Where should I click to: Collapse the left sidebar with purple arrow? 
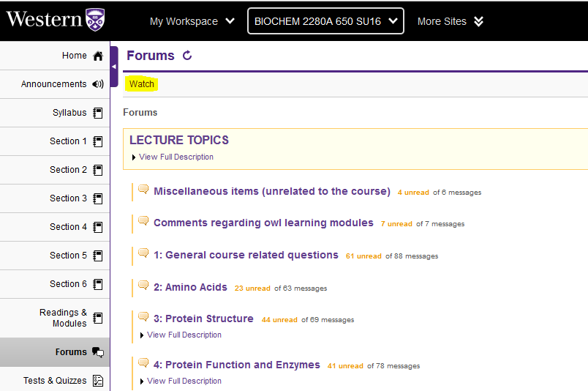pos(114,67)
